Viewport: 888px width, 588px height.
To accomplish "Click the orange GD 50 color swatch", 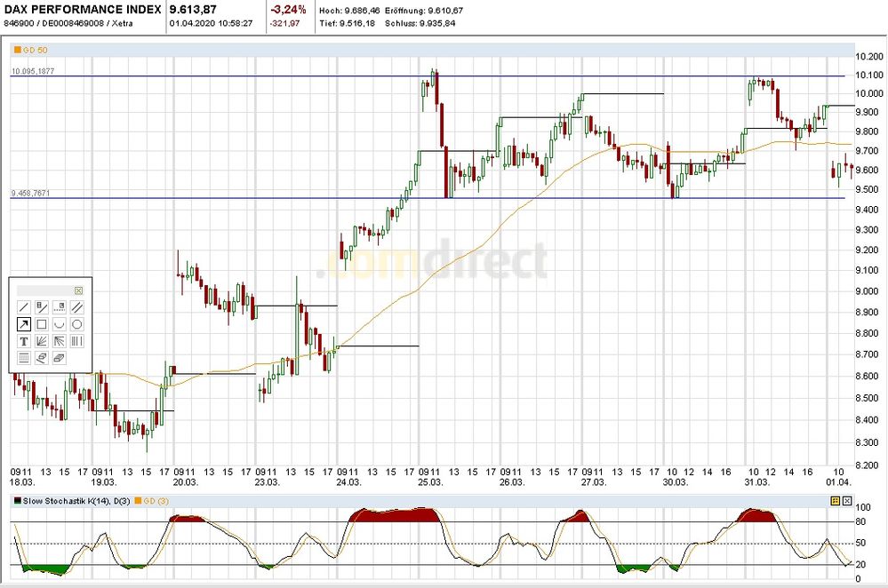I will (x=16, y=51).
